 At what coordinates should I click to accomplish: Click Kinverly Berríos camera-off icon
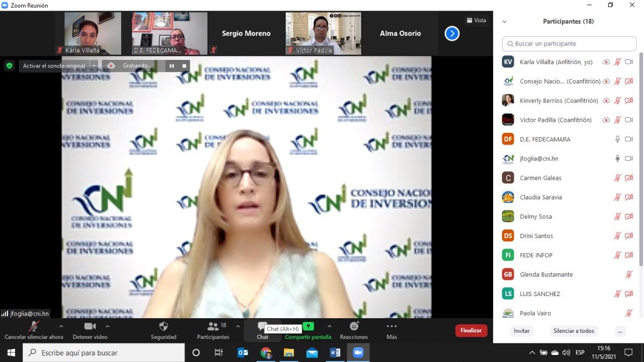(x=629, y=101)
